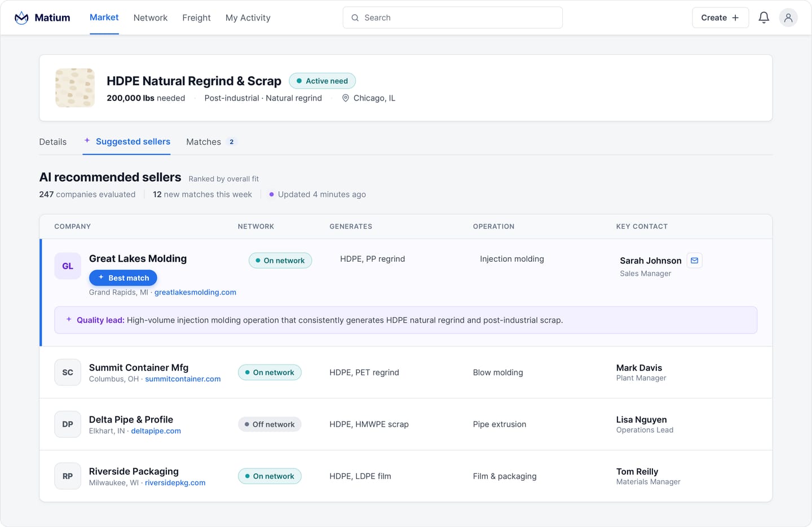Open the user profile avatar

[x=788, y=18]
